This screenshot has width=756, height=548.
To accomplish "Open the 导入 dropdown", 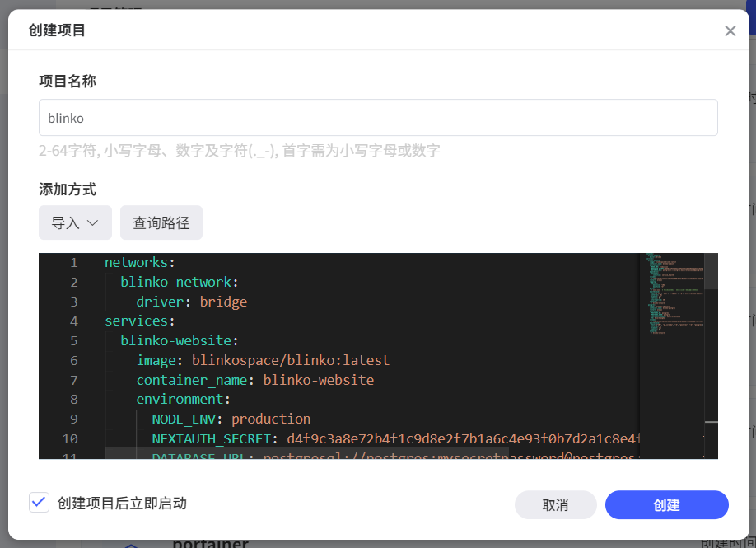I will tap(75, 222).
